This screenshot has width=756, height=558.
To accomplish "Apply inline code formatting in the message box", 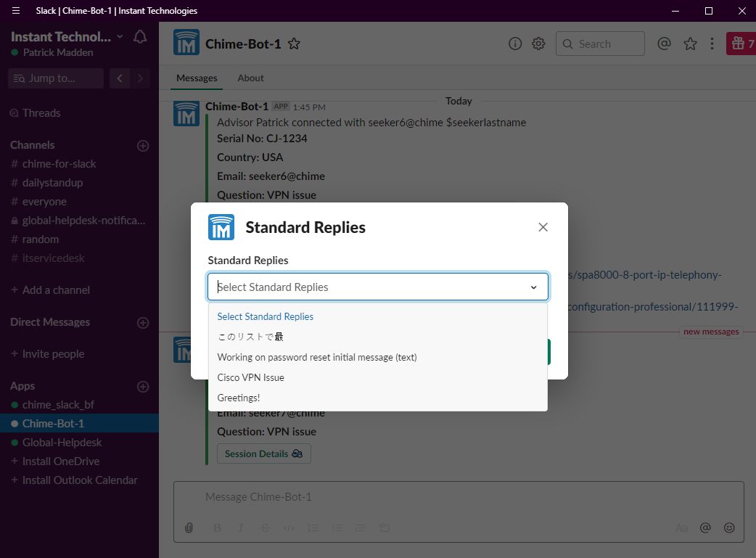I will (x=289, y=528).
